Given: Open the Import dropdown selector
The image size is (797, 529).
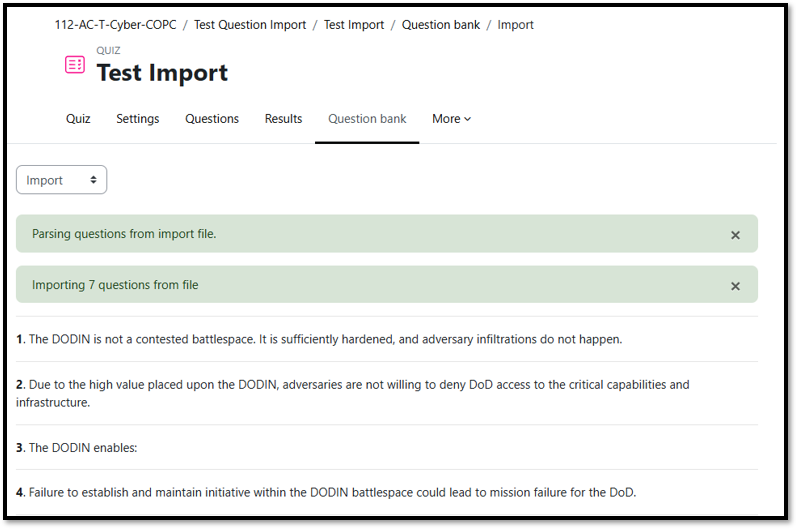Looking at the screenshot, I should pyautogui.click(x=61, y=180).
